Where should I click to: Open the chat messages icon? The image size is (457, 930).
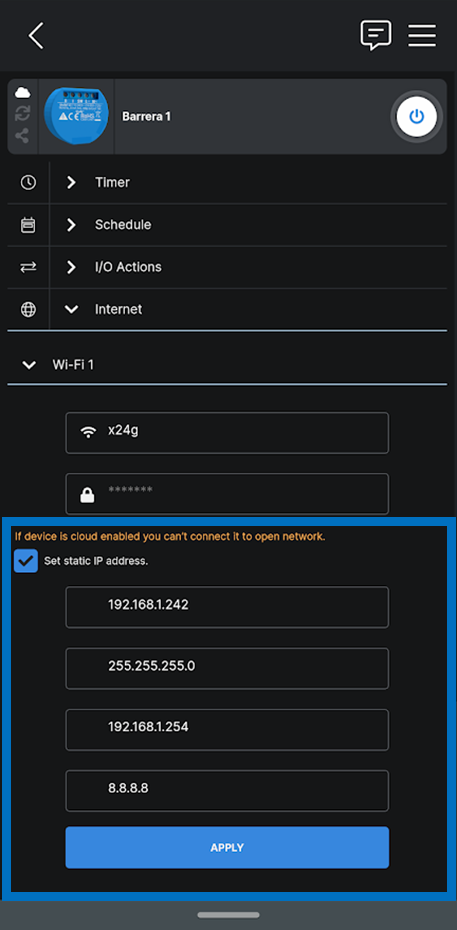click(376, 35)
